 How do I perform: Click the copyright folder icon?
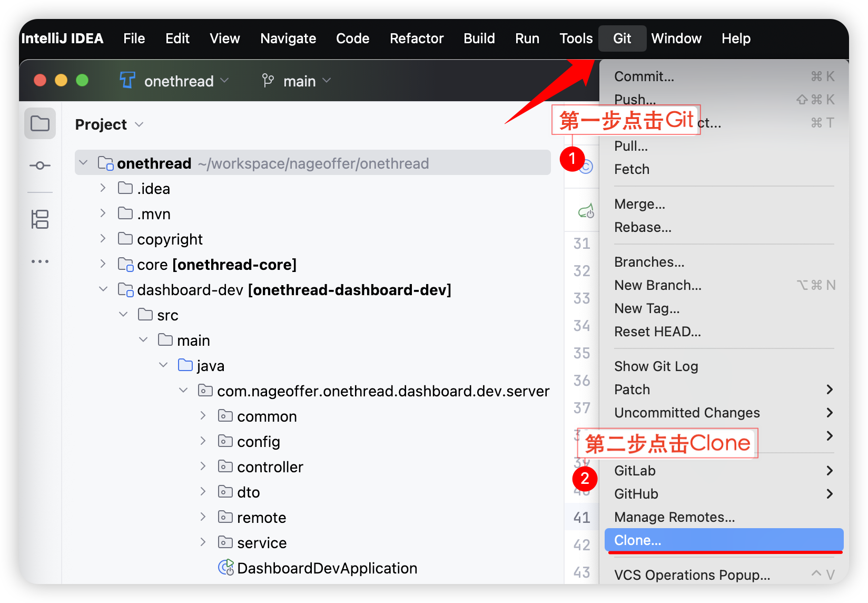(125, 239)
